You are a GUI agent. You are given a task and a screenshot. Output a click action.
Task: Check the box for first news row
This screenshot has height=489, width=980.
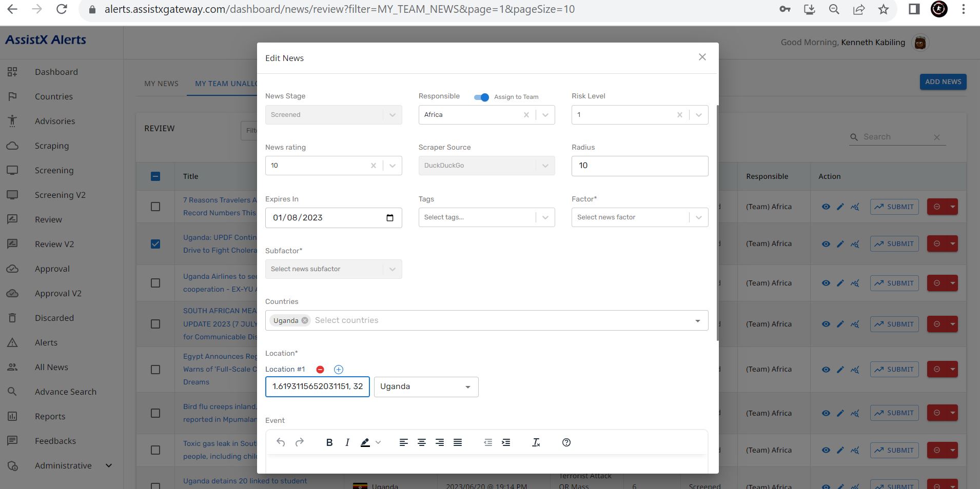tap(155, 207)
